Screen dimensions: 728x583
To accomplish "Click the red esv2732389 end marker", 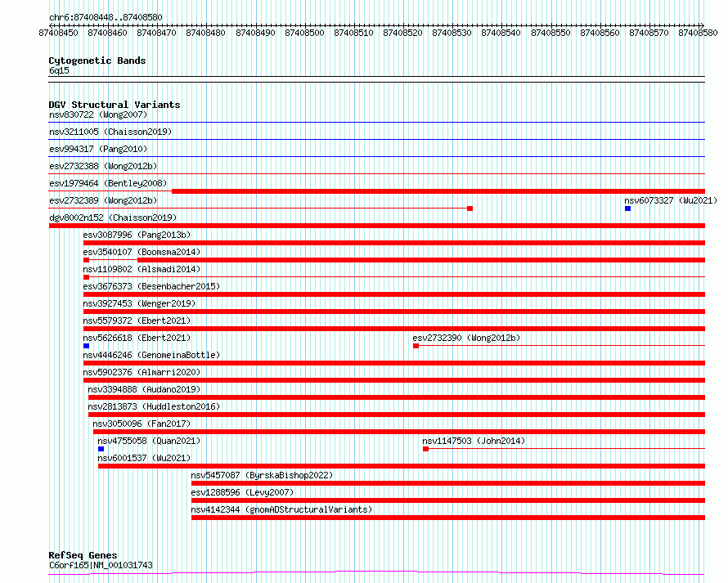I will tap(470, 209).
